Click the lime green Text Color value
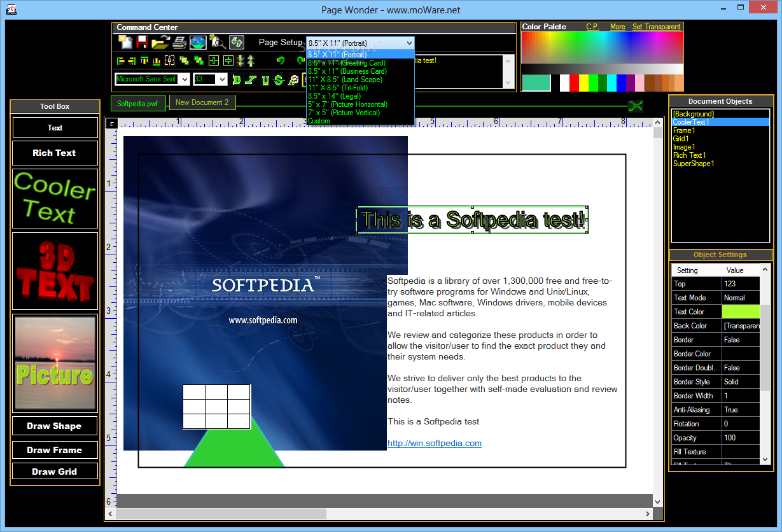Viewport: 782px width, 532px height. tap(741, 312)
